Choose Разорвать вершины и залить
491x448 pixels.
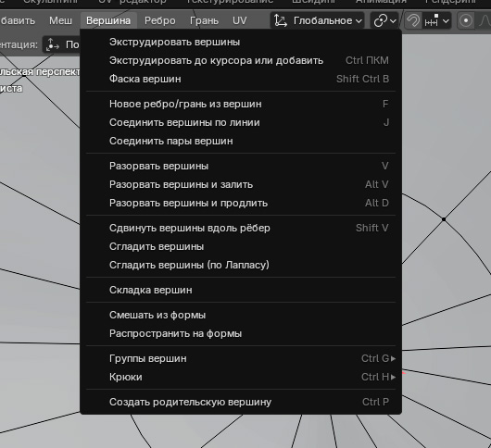coord(241,184)
